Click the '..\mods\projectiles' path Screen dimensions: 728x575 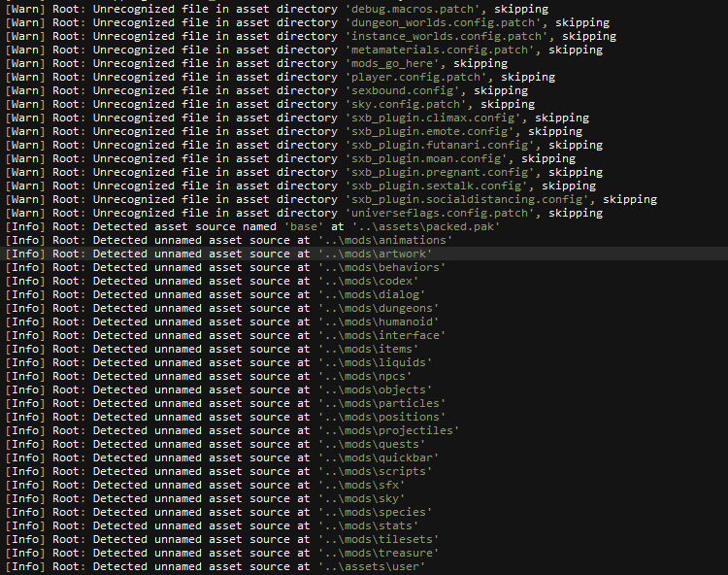(x=388, y=430)
